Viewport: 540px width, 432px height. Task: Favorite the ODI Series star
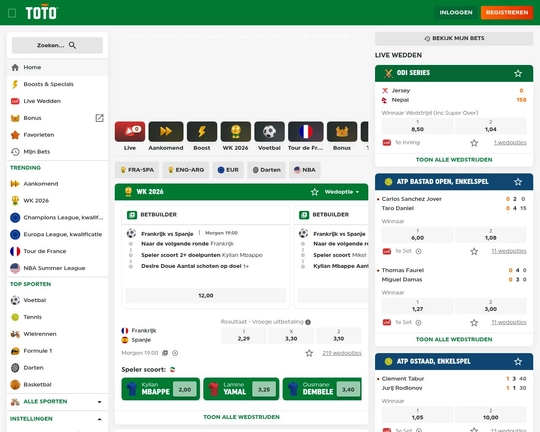518,73
